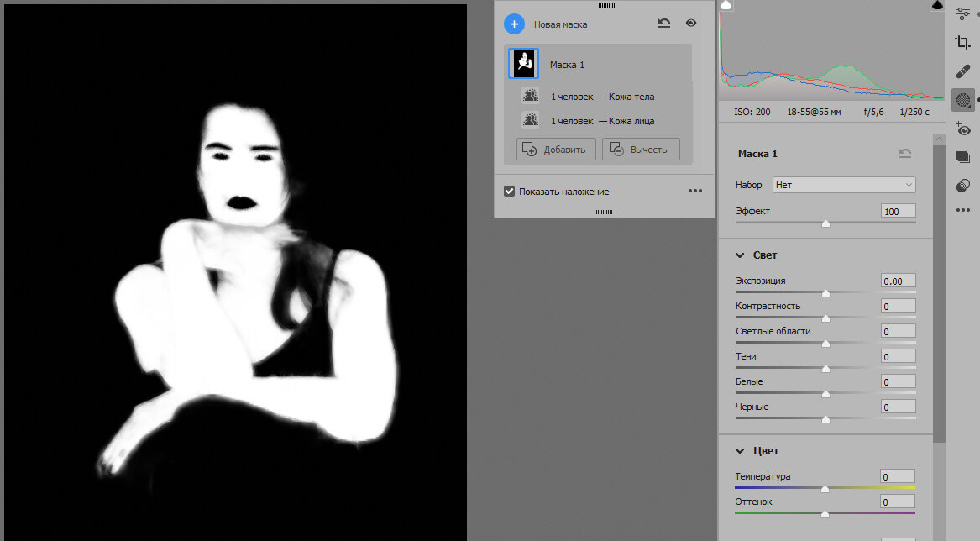Open the Edit sliders panel icon
980x541 pixels.
963,13
